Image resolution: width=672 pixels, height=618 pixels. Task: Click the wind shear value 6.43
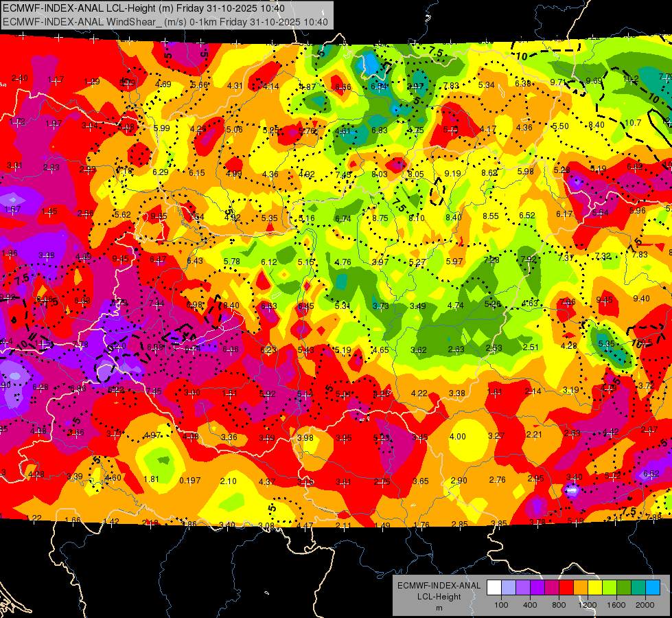(x=195, y=261)
